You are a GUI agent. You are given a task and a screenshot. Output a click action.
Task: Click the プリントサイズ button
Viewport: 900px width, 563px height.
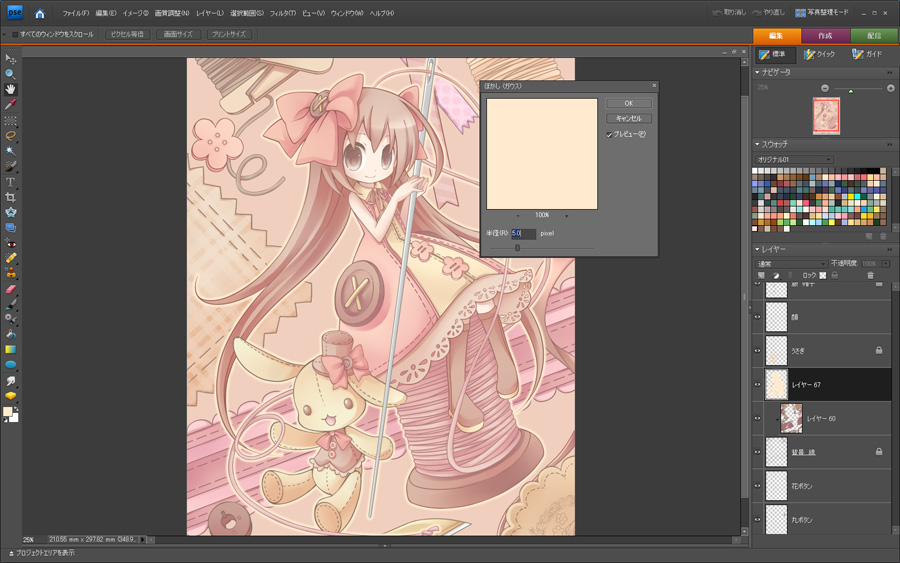point(228,34)
